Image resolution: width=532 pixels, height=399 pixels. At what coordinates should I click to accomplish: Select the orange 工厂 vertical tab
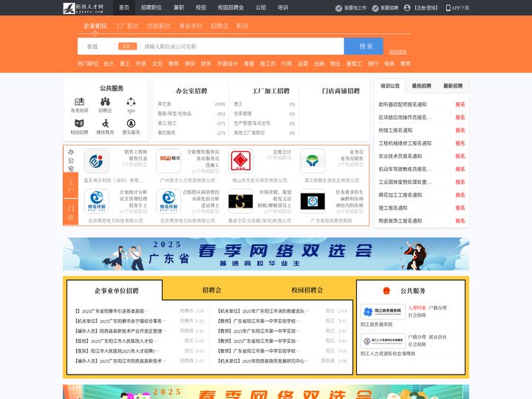point(71,186)
